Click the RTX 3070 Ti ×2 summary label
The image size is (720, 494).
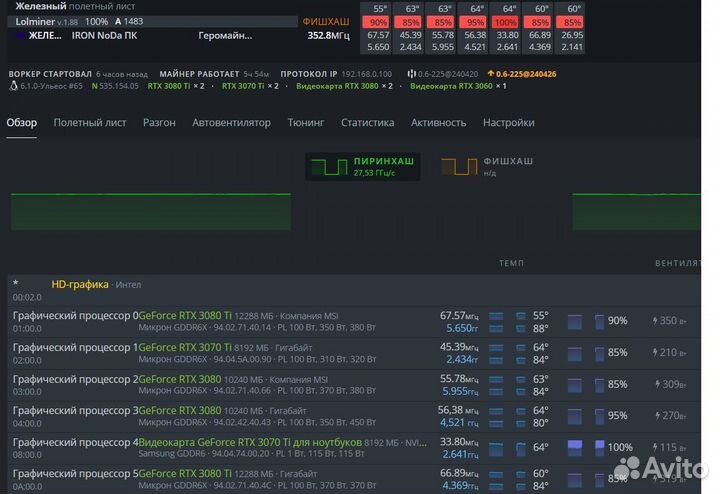point(250,86)
